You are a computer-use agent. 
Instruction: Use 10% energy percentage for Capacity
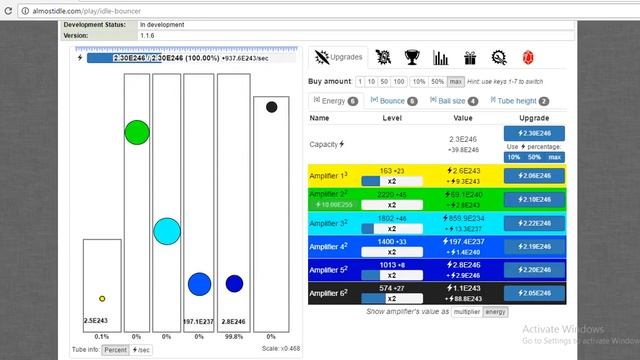pos(513,157)
